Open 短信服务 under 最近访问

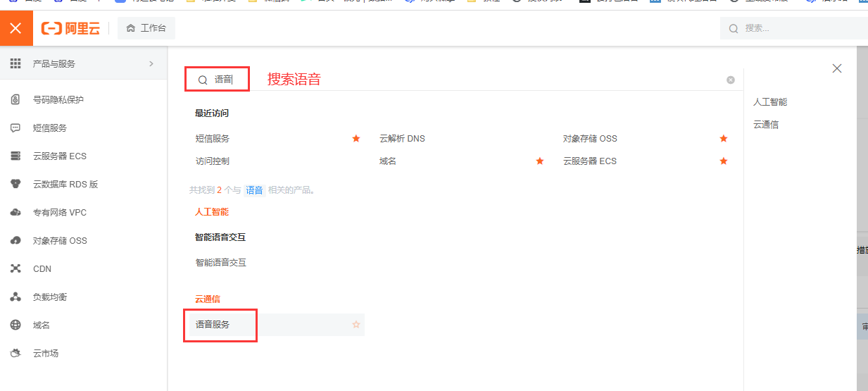[x=213, y=139]
